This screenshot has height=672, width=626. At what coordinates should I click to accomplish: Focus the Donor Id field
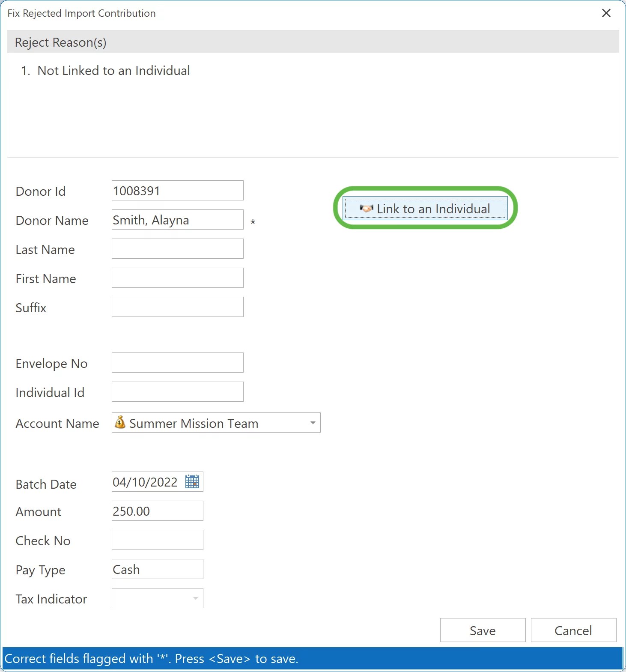point(178,191)
